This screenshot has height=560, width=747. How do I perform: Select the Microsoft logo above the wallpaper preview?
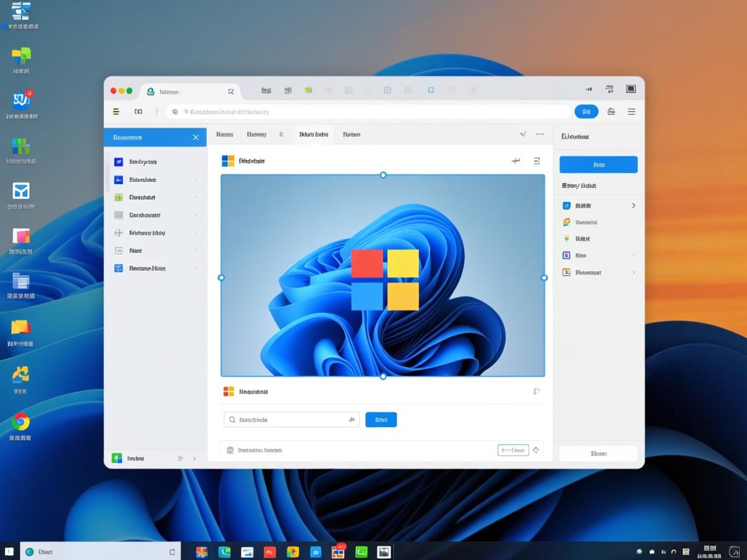228,160
